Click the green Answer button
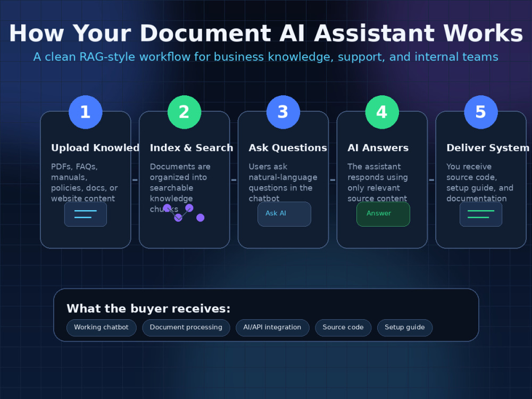Image resolution: width=532 pixels, height=399 pixels. point(383,214)
